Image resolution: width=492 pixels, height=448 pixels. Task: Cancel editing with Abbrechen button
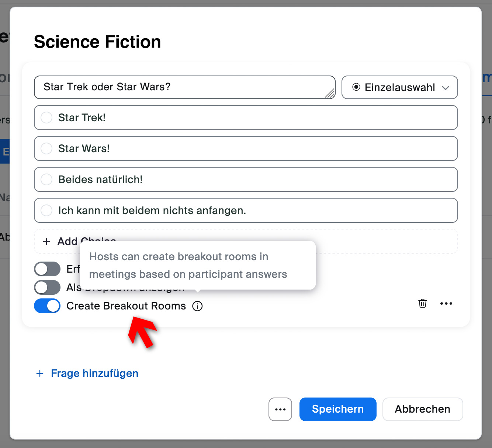(x=423, y=409)
